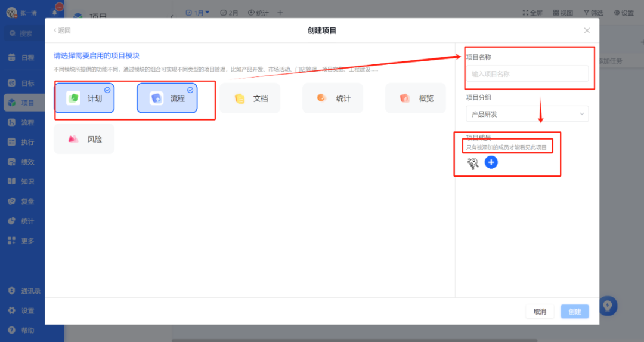Enable the 风险 module card
644x342 pixels.
coord(84,139)
